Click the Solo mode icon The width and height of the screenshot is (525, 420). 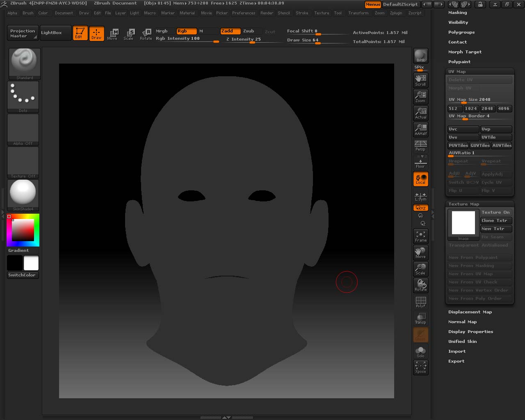coord(420,352)
